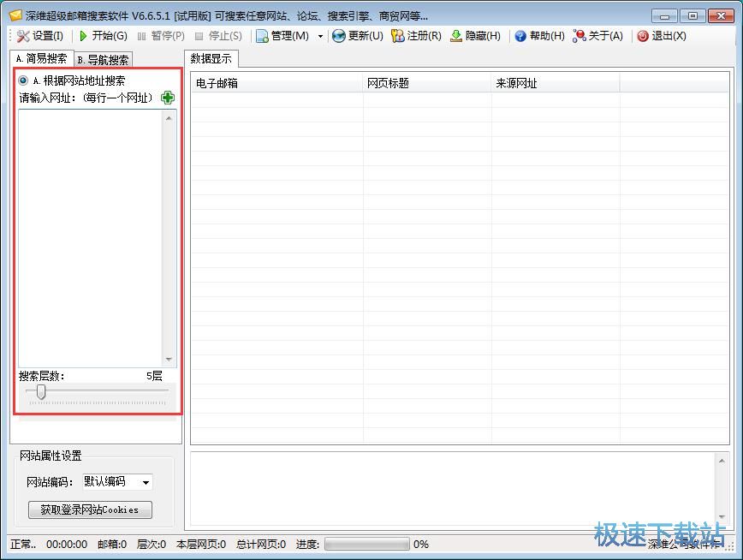
Task: Click log pane scrollbar up arrow
Action: click(722, 461)
